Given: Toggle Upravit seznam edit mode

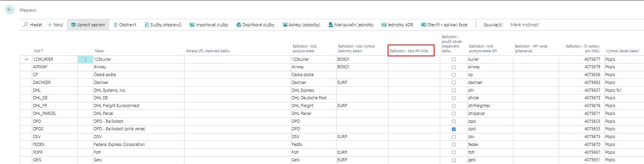Looking at the screenshot, I should [x=88, y=25].
